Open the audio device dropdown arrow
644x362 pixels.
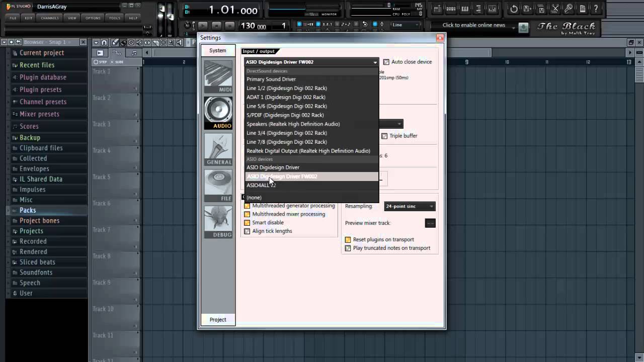pyautogui.click(x=375, y=62)
